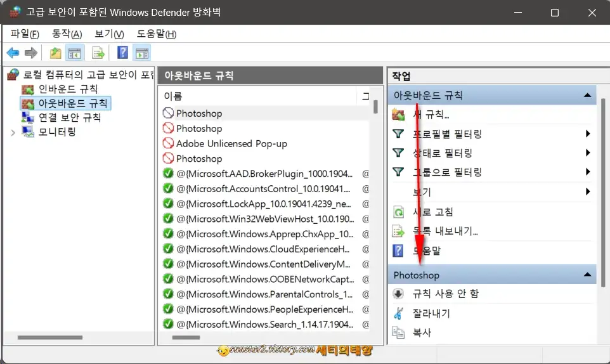Collapse the Photoshop actions section
Screen dimensions: 610x364
click(587, 275)
